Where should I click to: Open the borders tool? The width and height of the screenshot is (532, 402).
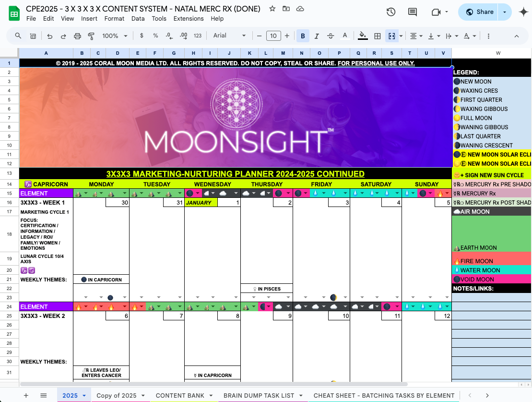tap(378, 36)
